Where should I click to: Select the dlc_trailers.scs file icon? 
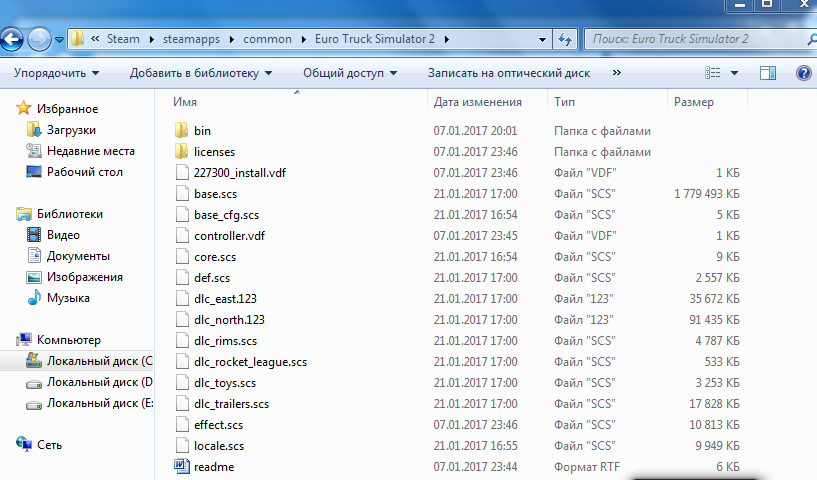182,403
